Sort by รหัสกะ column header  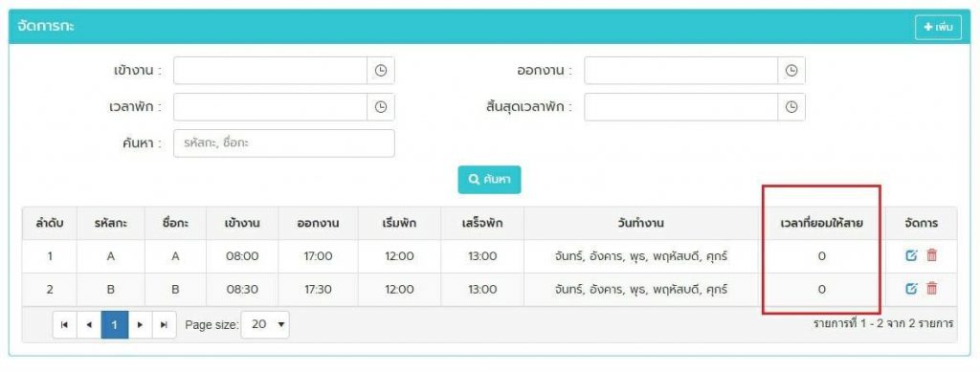111,224
